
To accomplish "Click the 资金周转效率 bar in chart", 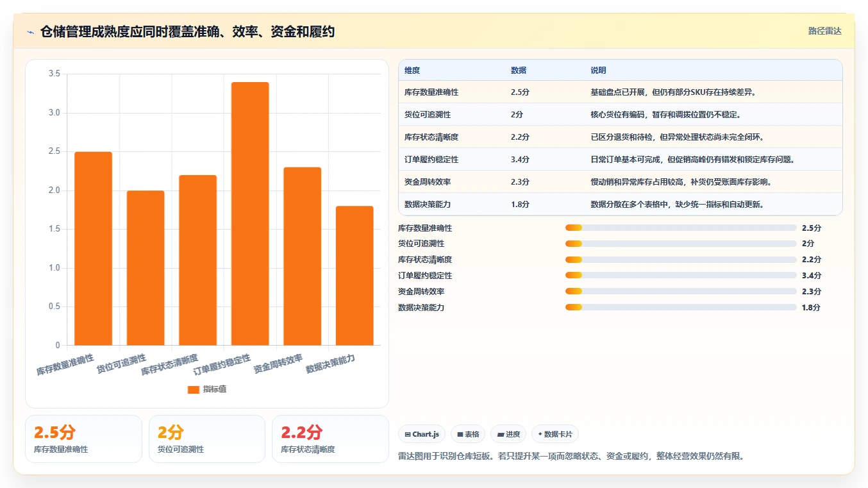I will [303, 257].
